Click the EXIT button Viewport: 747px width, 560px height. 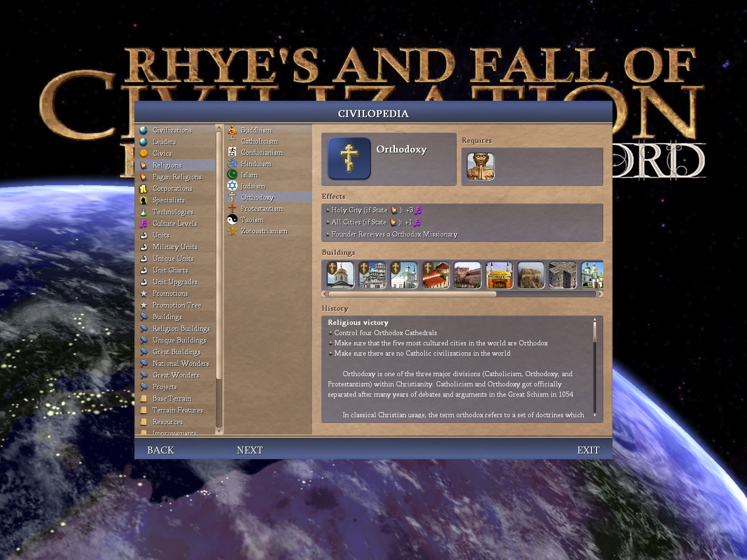588,450
